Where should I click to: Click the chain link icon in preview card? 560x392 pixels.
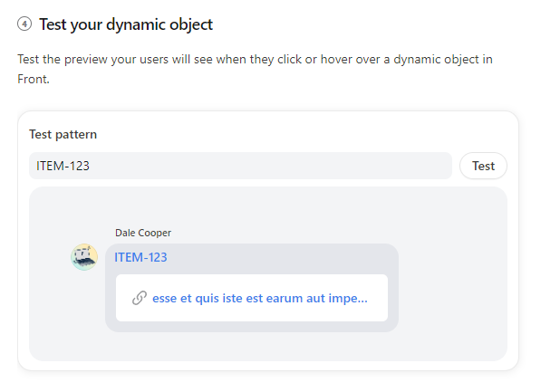(x=140, y=298)
